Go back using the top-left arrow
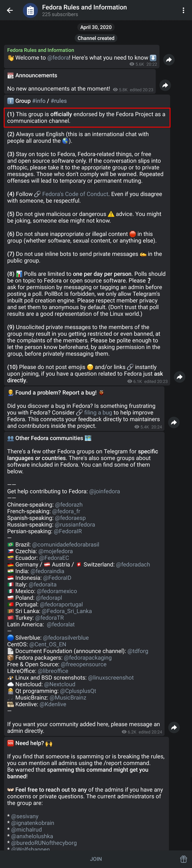The height and width of the screenshot is (868, 192). tap(10, 10)
